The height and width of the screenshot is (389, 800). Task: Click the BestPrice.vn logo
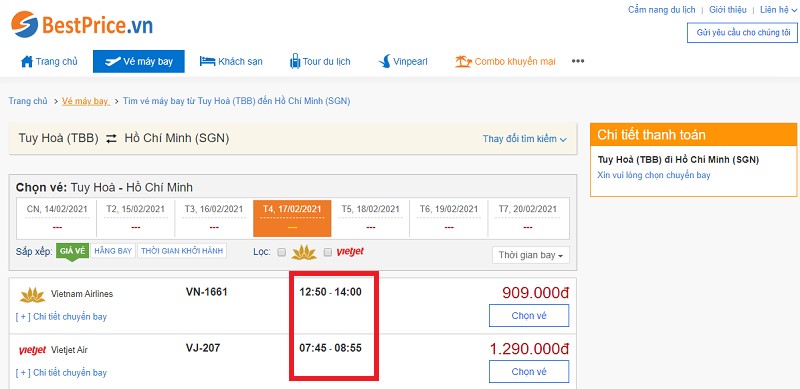tap(82, 25)
